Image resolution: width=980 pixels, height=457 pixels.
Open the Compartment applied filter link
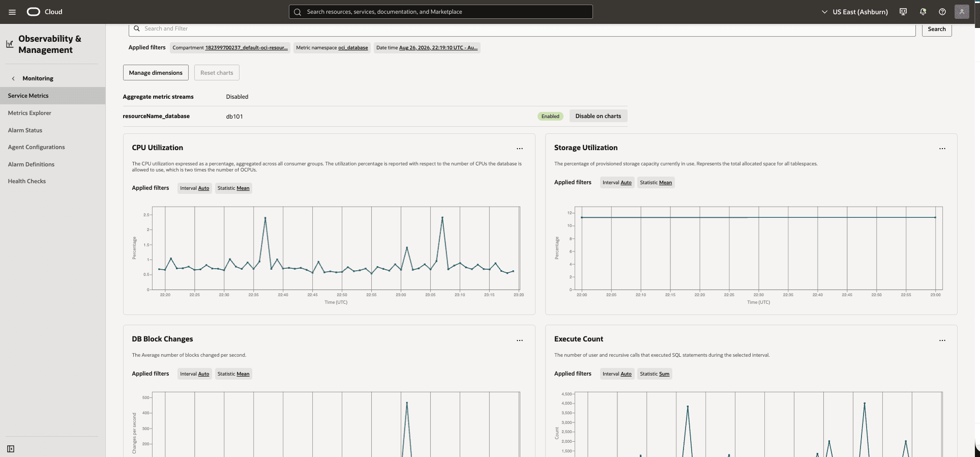[230, 48]
